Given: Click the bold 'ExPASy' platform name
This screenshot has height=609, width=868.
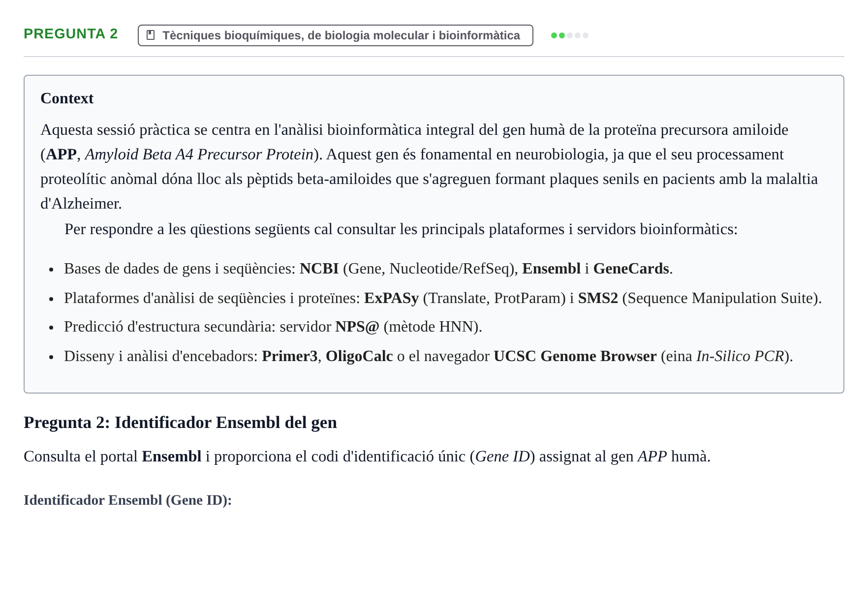Looking at the screenshot, I should (391, 298).
